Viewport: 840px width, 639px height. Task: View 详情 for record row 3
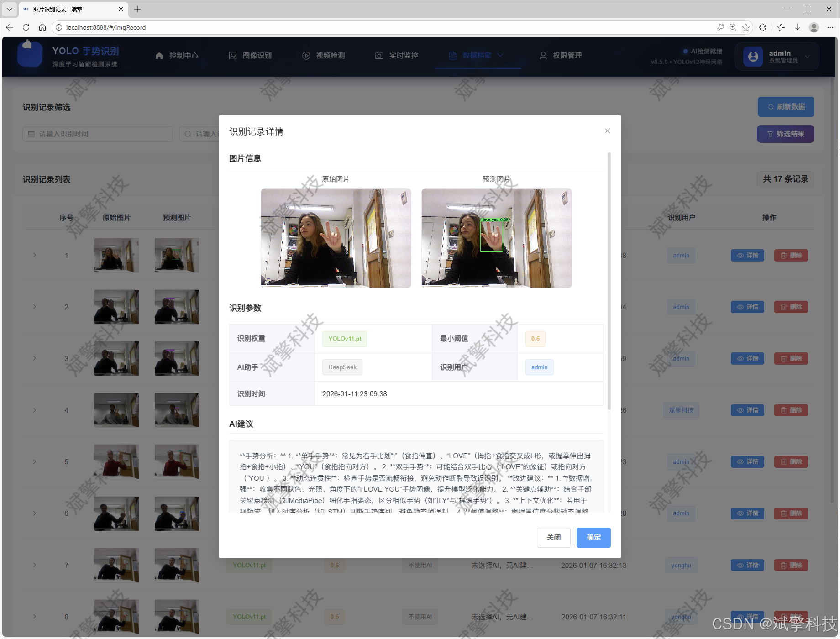[x=747, y=358]
